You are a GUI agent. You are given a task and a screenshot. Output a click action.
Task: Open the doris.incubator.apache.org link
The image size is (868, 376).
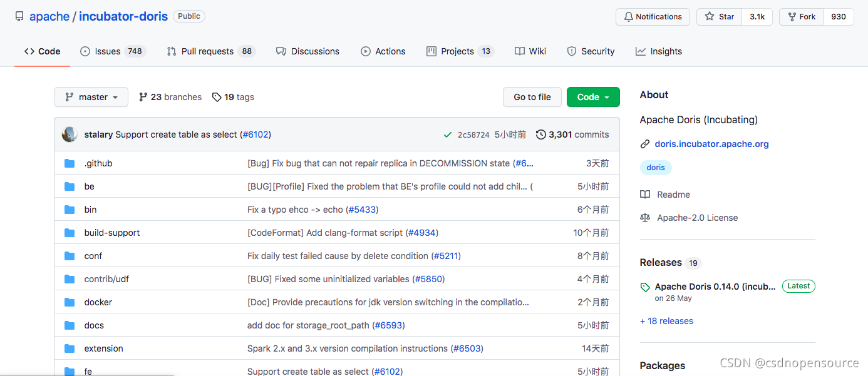711,144
